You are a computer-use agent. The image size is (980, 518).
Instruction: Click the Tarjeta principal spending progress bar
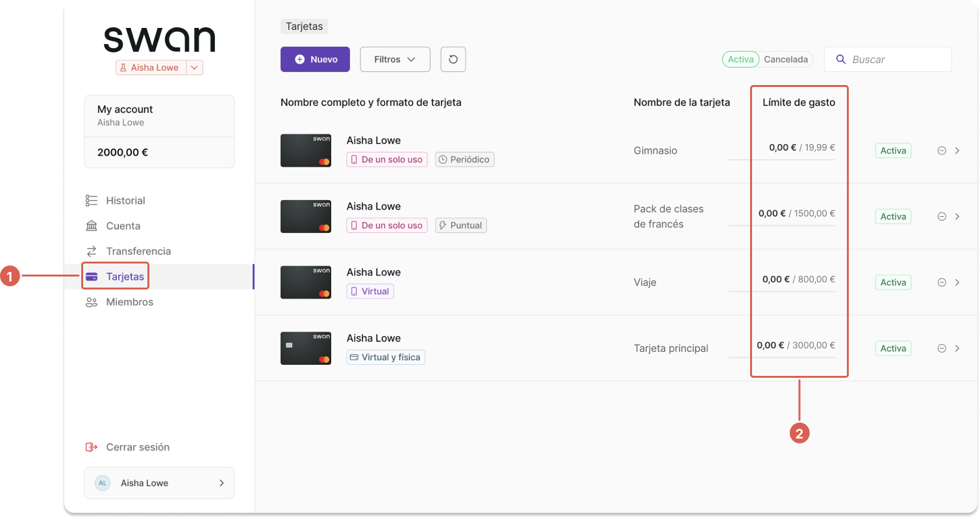click(782, 357)
